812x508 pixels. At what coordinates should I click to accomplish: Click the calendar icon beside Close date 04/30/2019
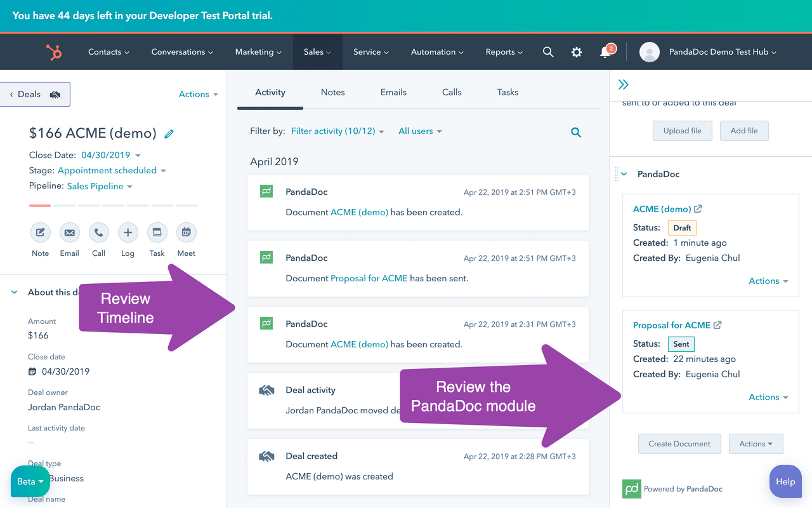(32, 371)
